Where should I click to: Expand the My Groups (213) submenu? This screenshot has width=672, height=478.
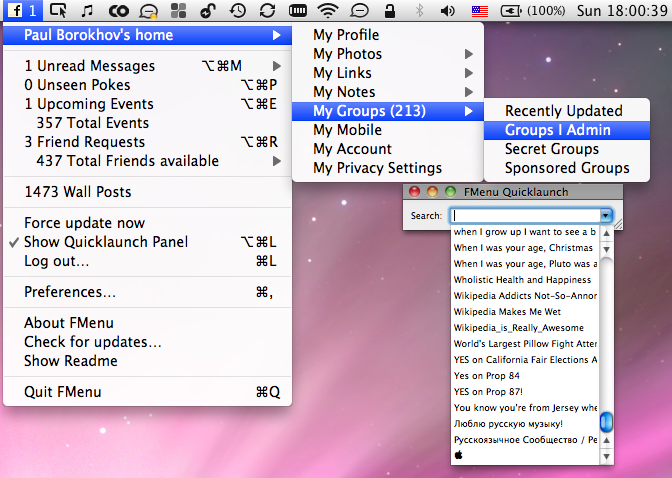(x=388, y=111)
